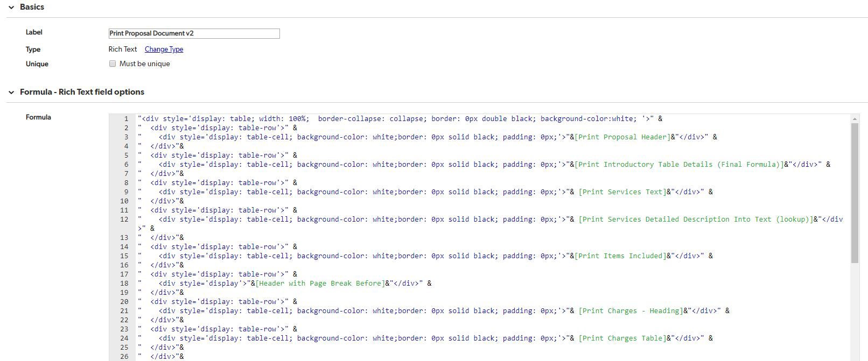868x361 pixels.
Task: Click the Type label
Action: [33, 49]
